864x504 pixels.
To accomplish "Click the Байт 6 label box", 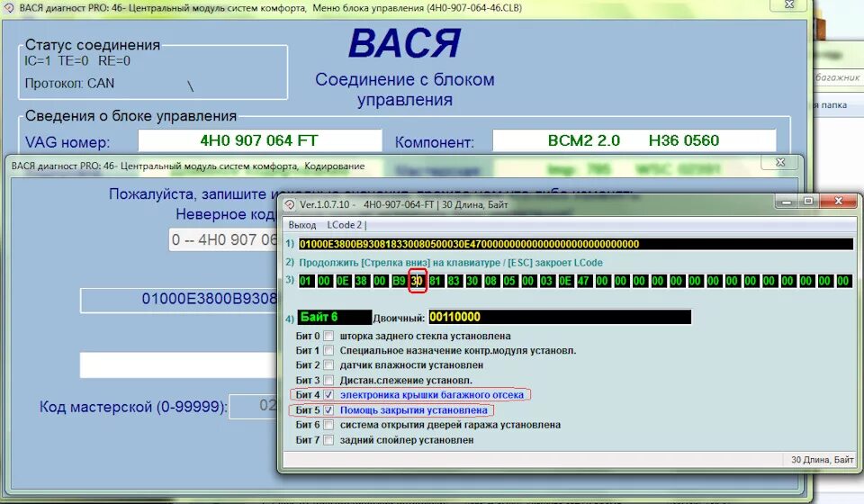I will point(335,318).
